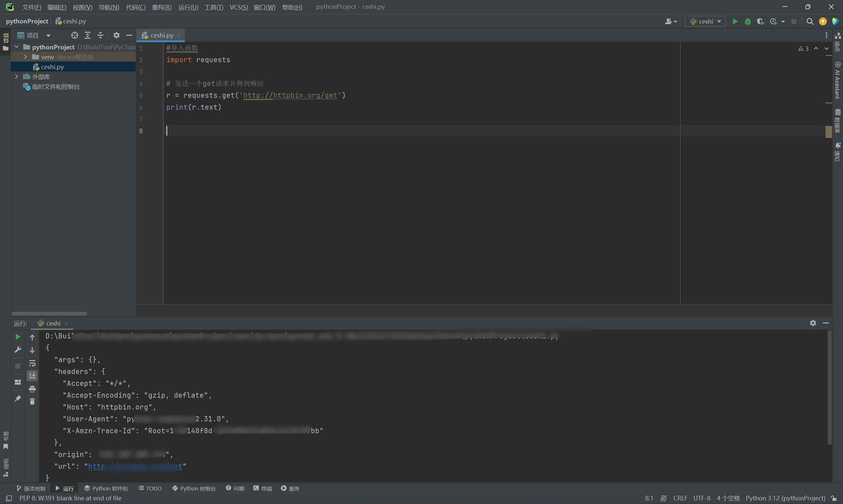Open the Refactor menu (重构)
Viewport: 843px width, 504px height.
[162, 7]
